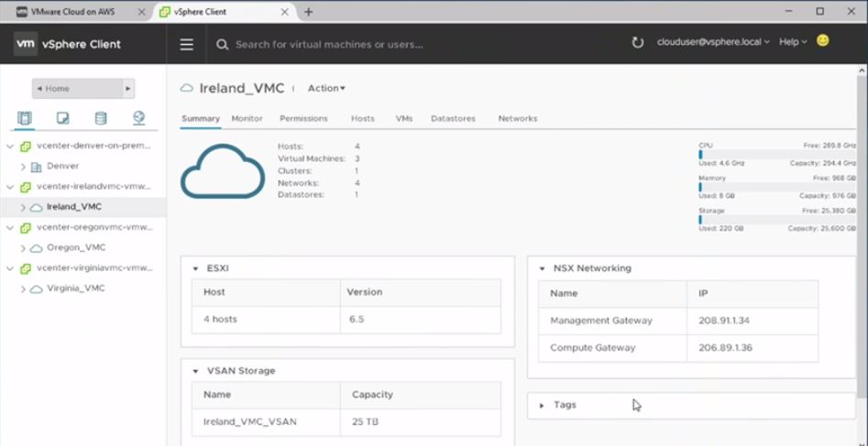868x446 pixels.
Task: Open the Hosts tab
Action: pyautogui.click(x=363, y=118)
